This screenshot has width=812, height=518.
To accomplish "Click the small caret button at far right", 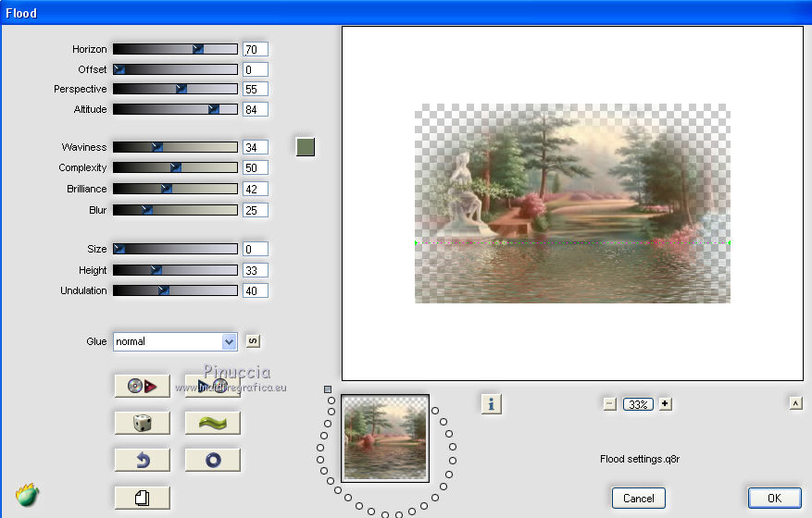I will 796,403.
